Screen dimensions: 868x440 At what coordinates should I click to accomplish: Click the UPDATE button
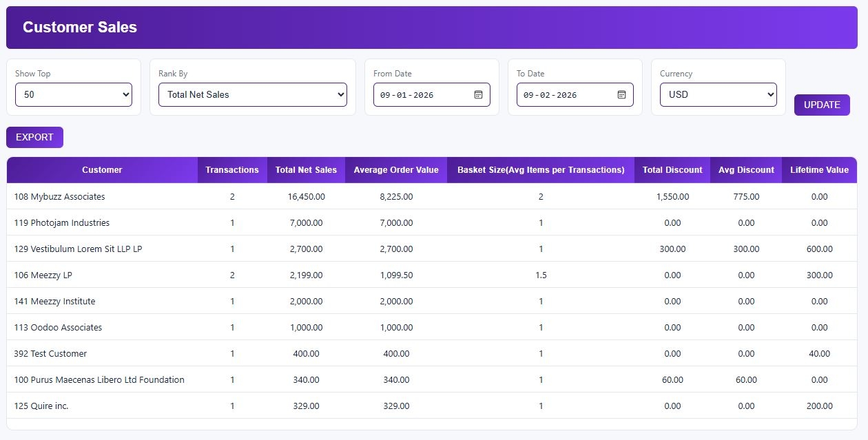[x=821, y=105]
